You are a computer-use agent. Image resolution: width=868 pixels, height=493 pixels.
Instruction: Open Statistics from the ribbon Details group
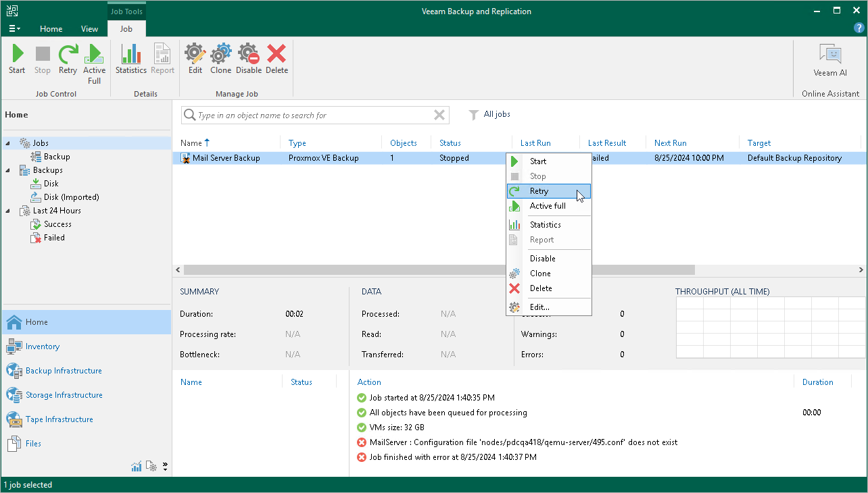coord(131,59)
